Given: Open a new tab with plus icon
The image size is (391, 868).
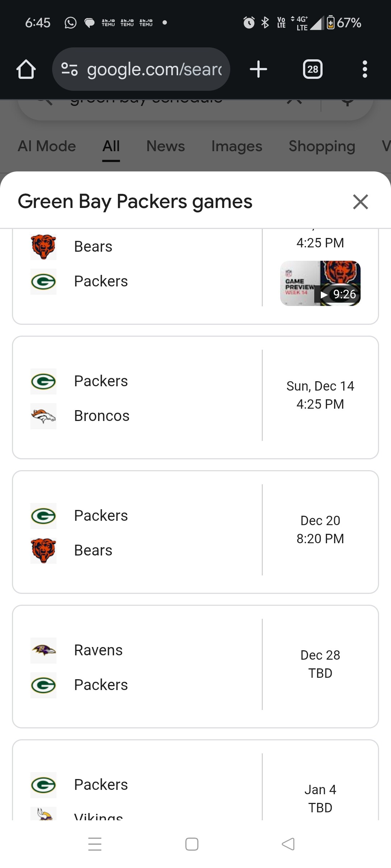Looking at the screenshot, I should (x=258, y=69).
